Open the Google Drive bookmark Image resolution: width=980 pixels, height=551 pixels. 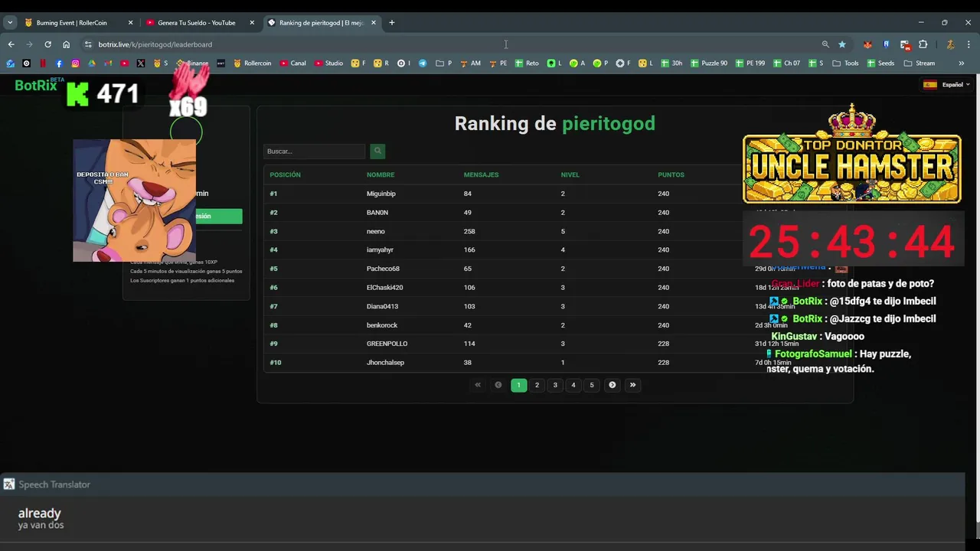(x=91, y=64)
